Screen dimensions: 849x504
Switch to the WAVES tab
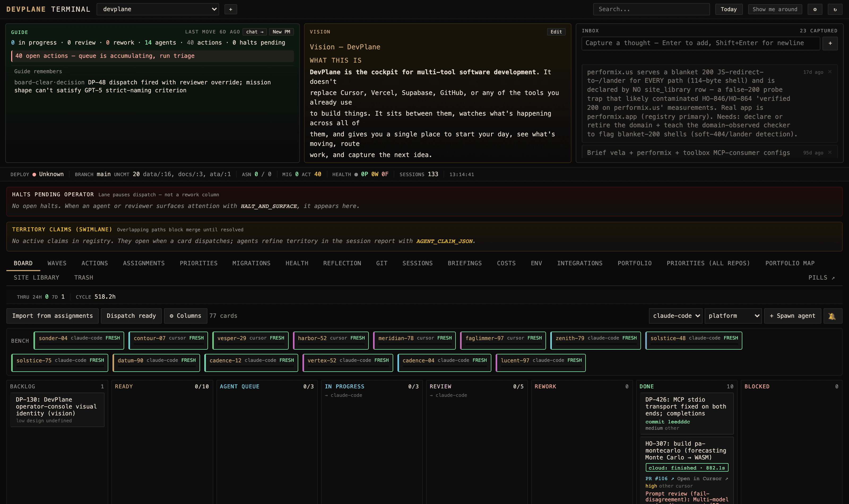57,263
